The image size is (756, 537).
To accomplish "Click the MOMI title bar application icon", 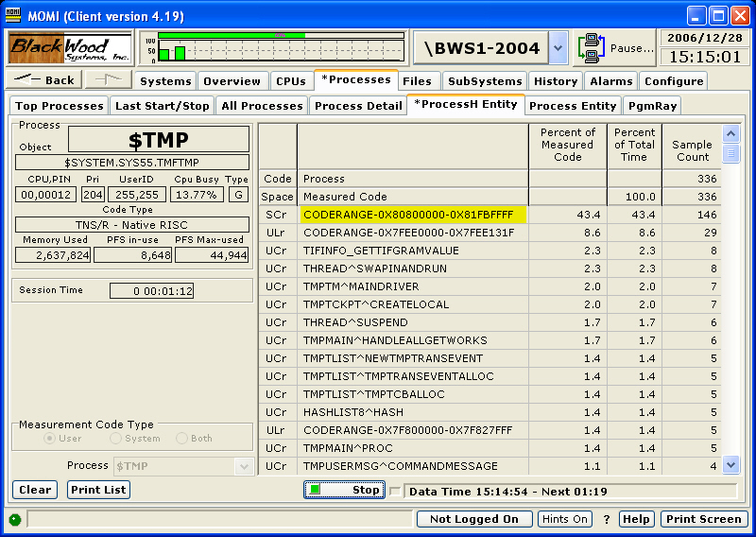I will click(13, 15).
